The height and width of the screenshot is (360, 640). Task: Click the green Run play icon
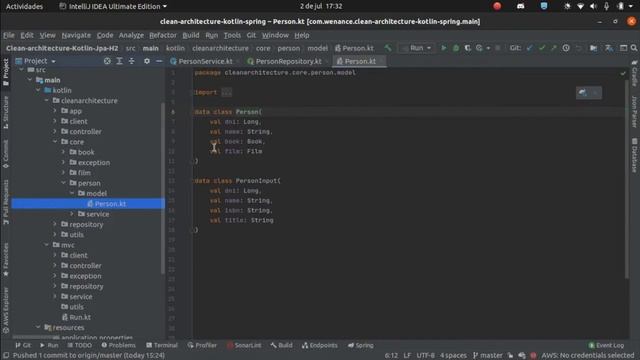444,48
